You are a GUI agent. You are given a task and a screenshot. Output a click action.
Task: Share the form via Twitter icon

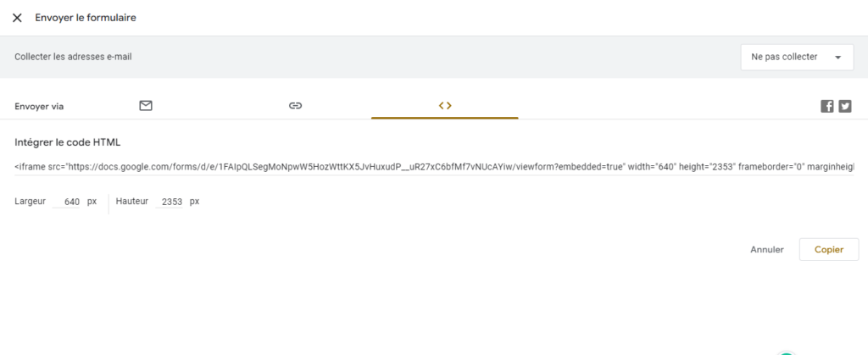pyautogui.click(x=845, y=106)
